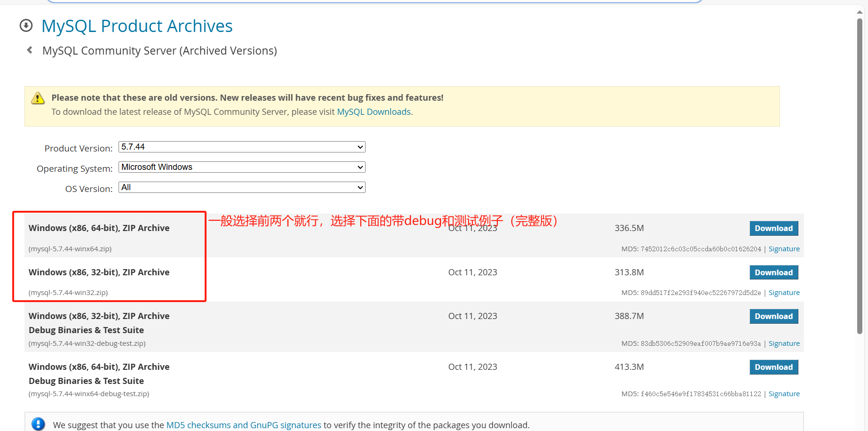Screen dimensions: 868x431
Task: Click MD5 hash 7452012c6c03c05ccda60b0c01626204
Action: click(701, 249)
